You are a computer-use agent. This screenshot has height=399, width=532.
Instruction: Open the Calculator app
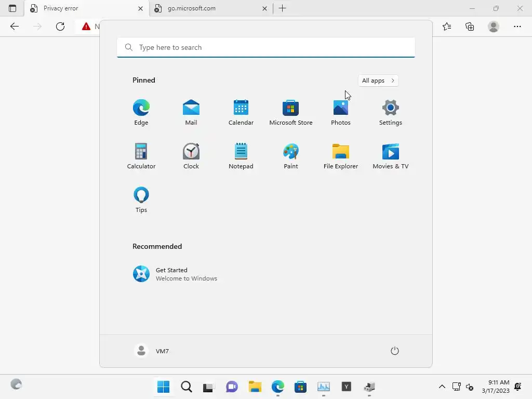pyautogui.click(x=141, y=156)
